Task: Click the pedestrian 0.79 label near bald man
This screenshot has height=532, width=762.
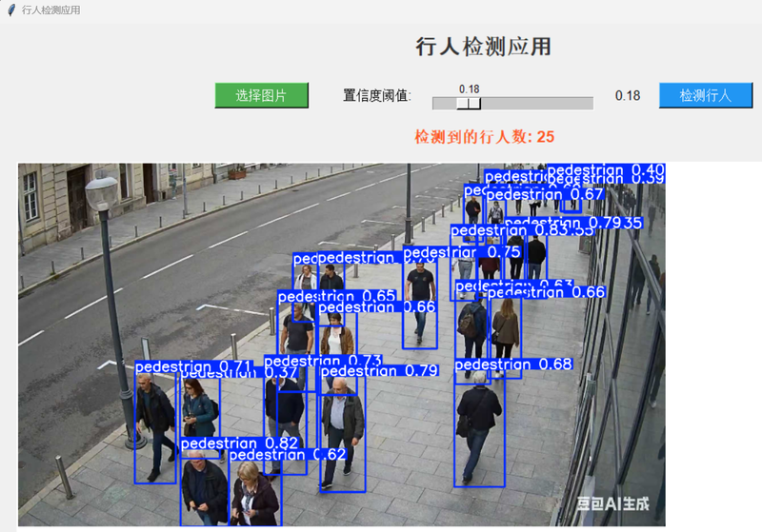Action: 379,371
